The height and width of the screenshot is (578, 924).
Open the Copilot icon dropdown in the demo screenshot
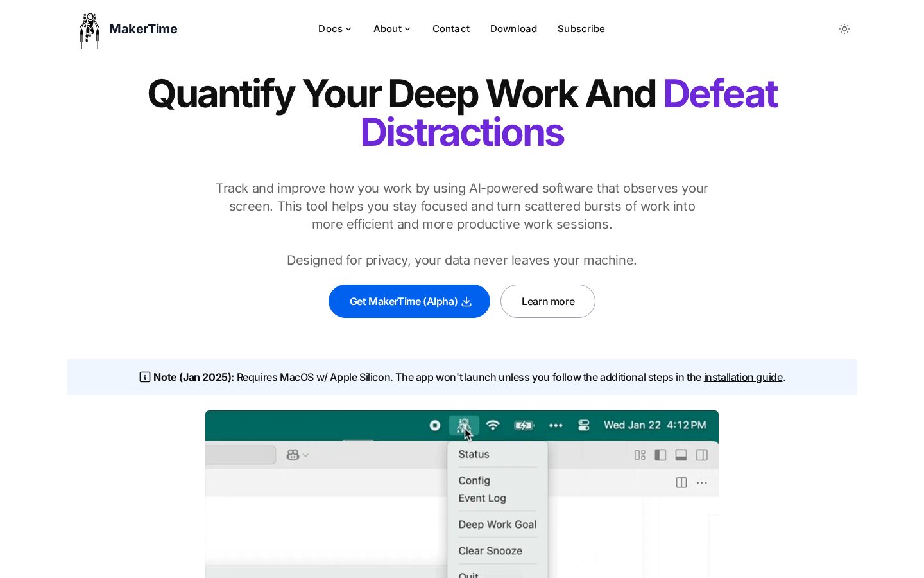click(x=297, y=455)
